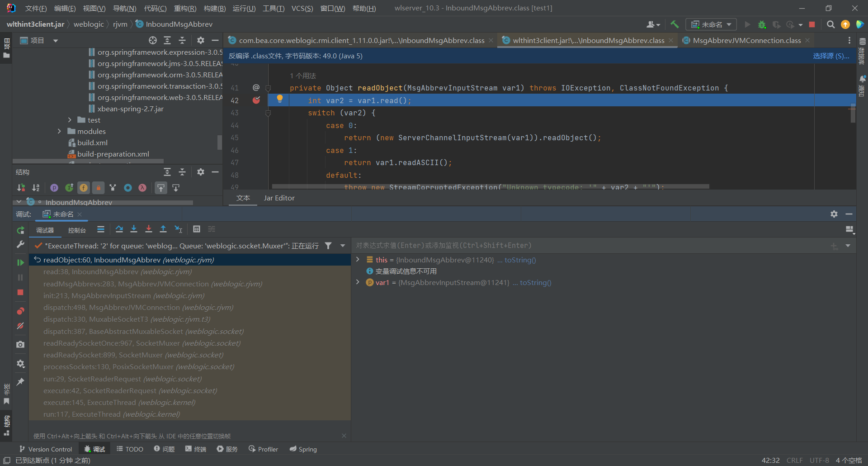Toggle Show Non-Public lock filter in Structure
This screenshot has width=868, height=466.
[98, 188]
